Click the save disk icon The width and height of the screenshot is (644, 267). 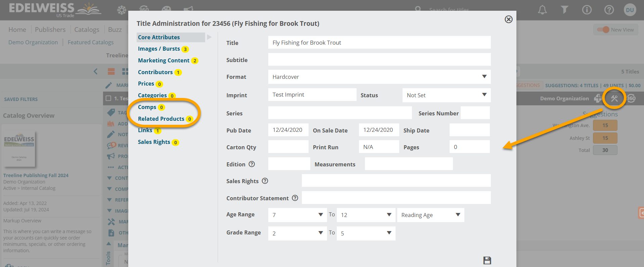(x=487, y=260)
